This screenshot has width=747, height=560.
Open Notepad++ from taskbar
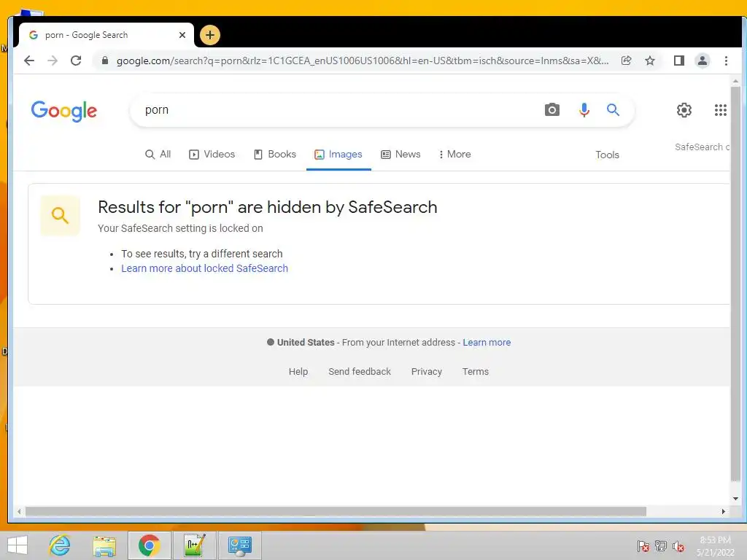[x=194, y=545]
